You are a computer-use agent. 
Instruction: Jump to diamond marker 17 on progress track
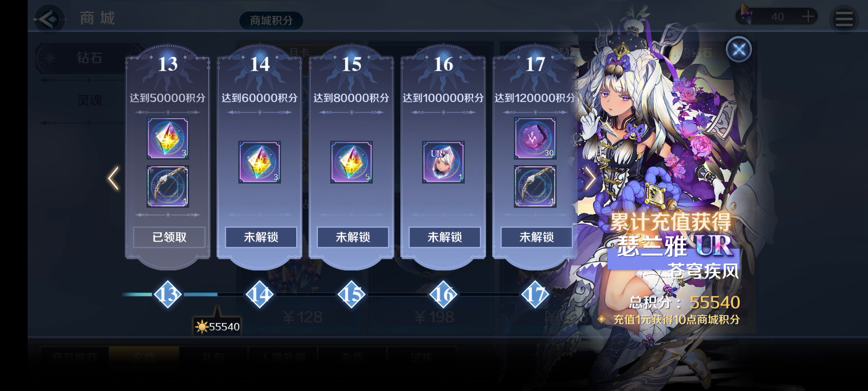coord(535,295)
